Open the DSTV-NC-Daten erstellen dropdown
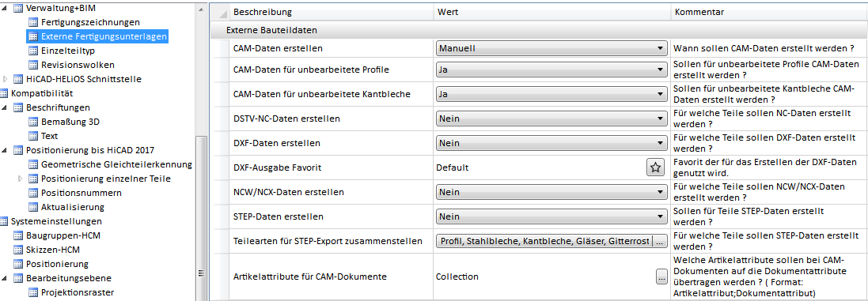 (x=552, y=119)
